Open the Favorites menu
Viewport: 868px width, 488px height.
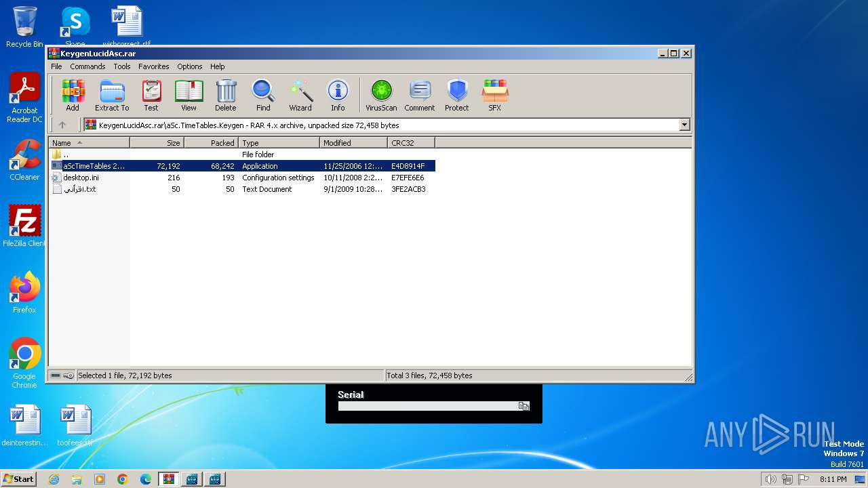(x=154, y=66)
